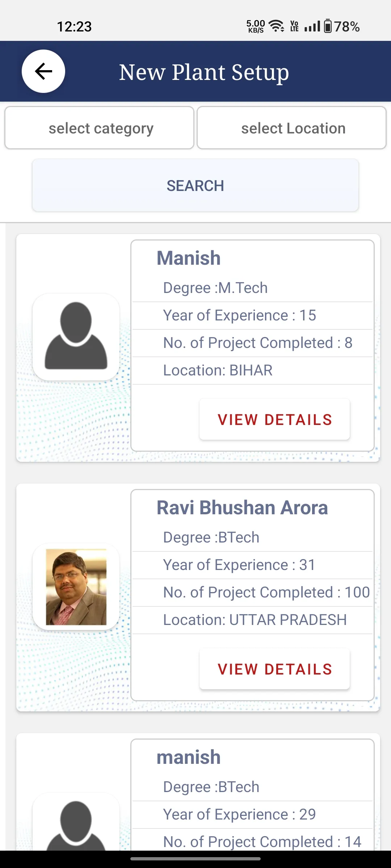Tap the signal strength bars icon
391x868 pixels.
pyautogui.click(x=312, y=26)
